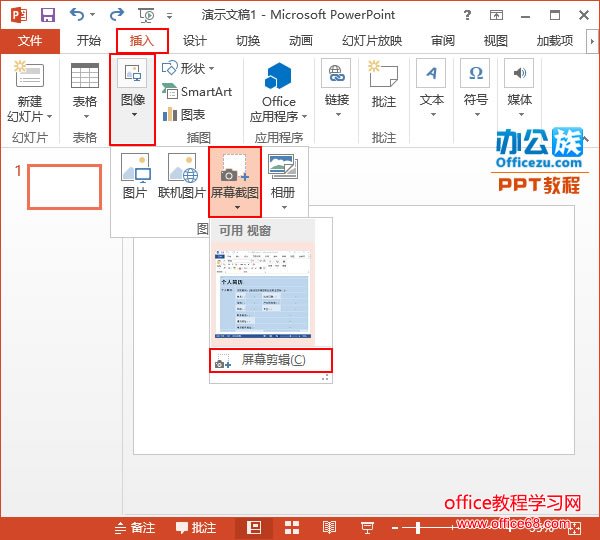Click zoom out minus button
Screen dimensions: 600x540
[x=395, y=529]
